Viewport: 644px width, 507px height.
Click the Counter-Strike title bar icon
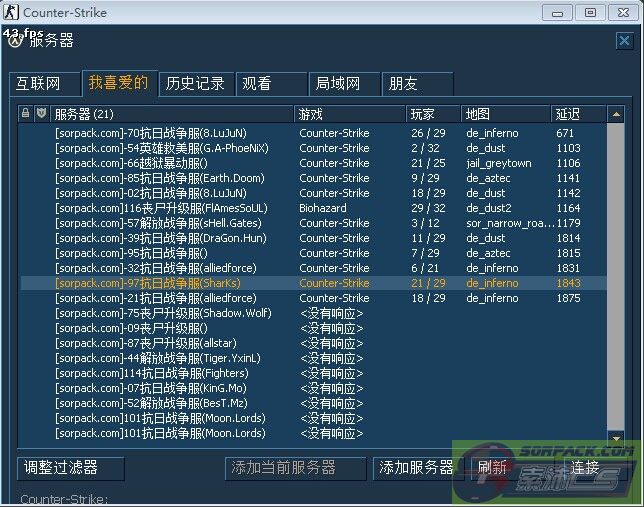click(x=11, y=12)
